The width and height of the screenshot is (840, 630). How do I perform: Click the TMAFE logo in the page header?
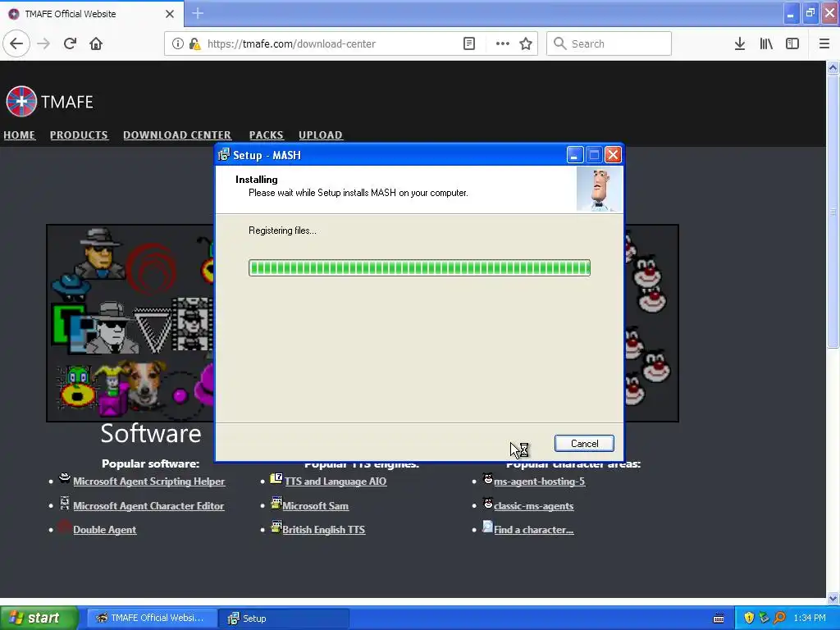tap(49, 101)
